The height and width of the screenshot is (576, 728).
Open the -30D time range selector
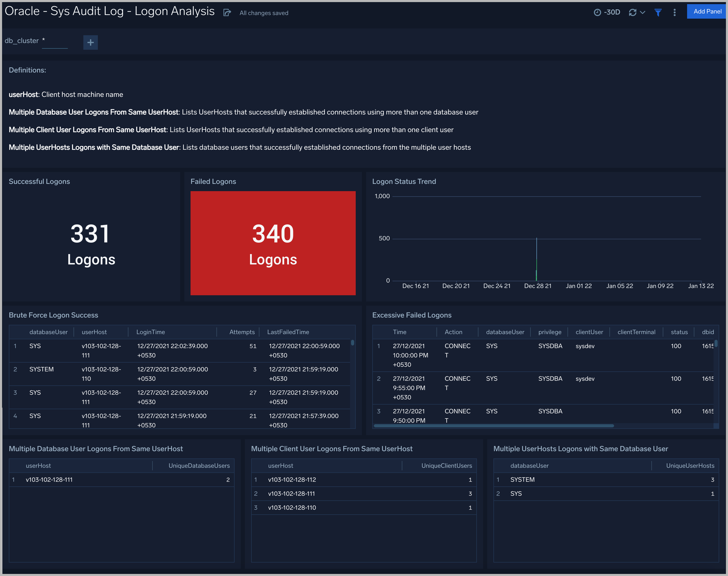611,12
